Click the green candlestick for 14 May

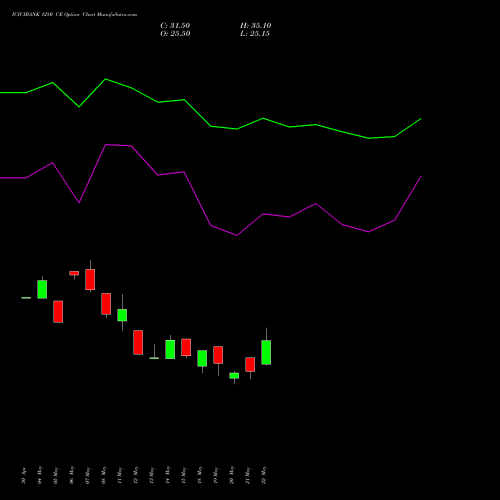tap(170, 349)
